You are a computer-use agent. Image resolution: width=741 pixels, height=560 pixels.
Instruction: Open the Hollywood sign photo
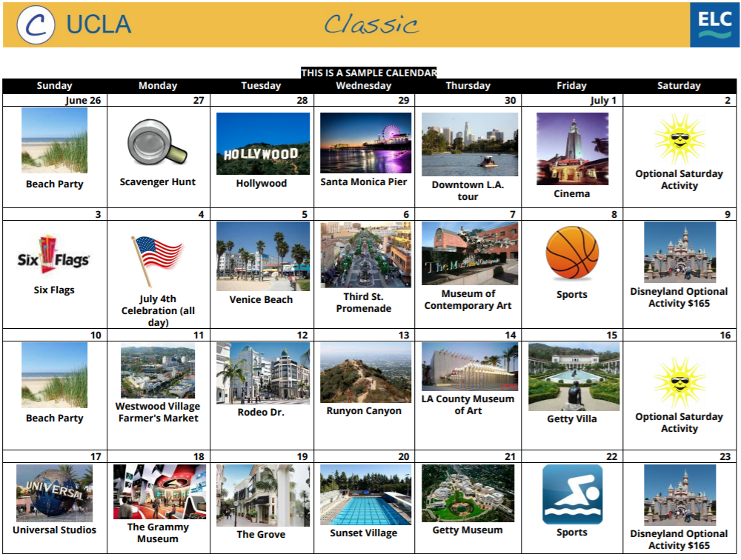(263, 144)
